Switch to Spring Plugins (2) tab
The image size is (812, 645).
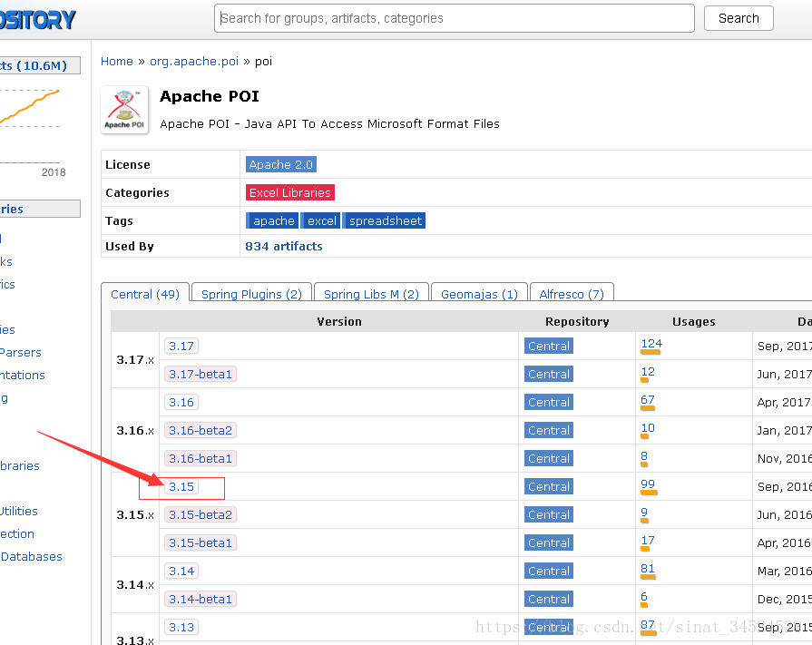pos(251,294)
